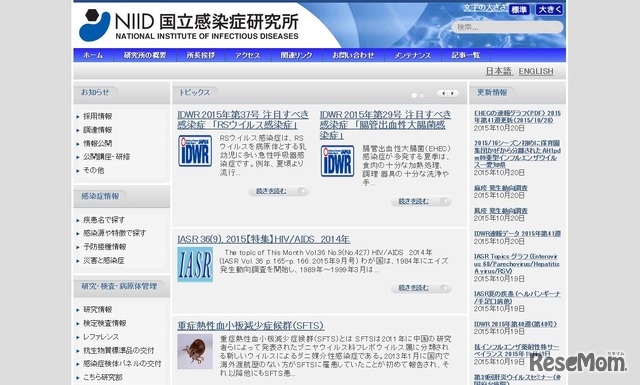Open 公開講座・研修 in sidebar
The image size is (640, 385).
coord(107,157)
